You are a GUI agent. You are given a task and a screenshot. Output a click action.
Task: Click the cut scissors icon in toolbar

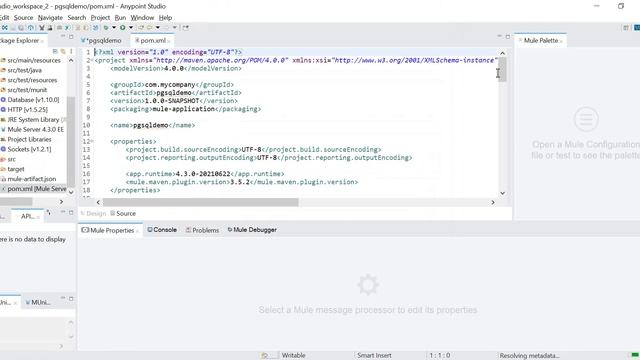pyautogui.click(x=42, y=28)
